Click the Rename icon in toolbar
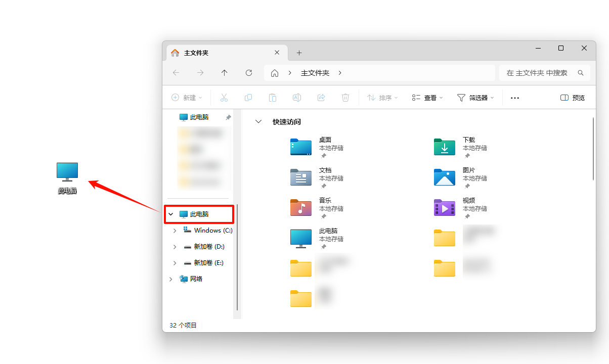The height and width of the screenshot is (364, 609). tap(297, 98)
